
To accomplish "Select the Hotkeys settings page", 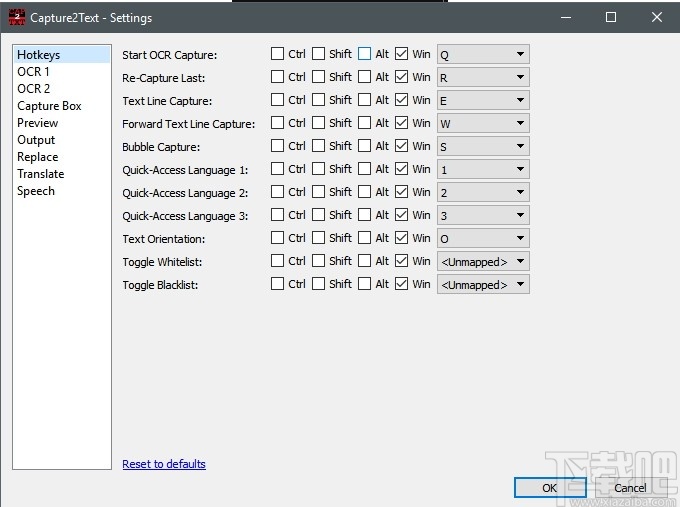I will 62,55.
